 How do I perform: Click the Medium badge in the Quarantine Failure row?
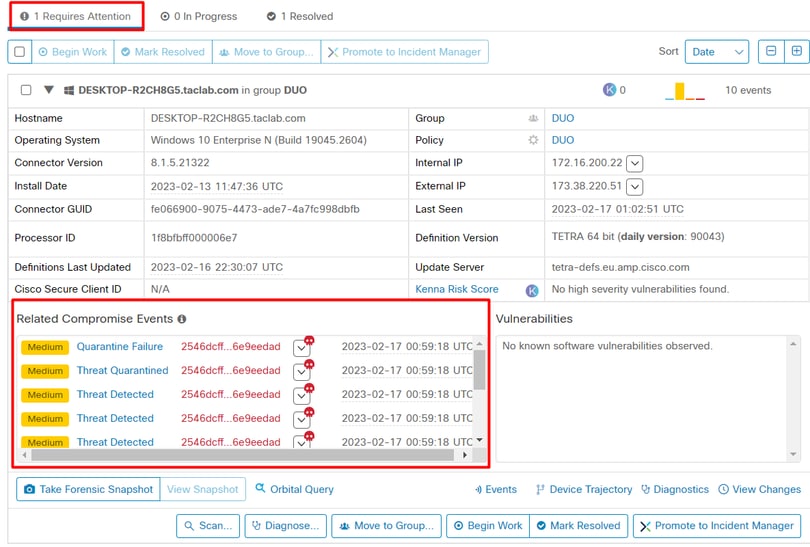click(45, 347)
